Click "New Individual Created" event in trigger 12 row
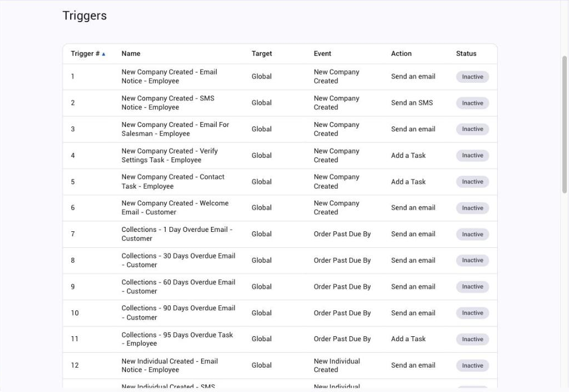This screenshot has width=569, height=392. (x=337, y=365)
